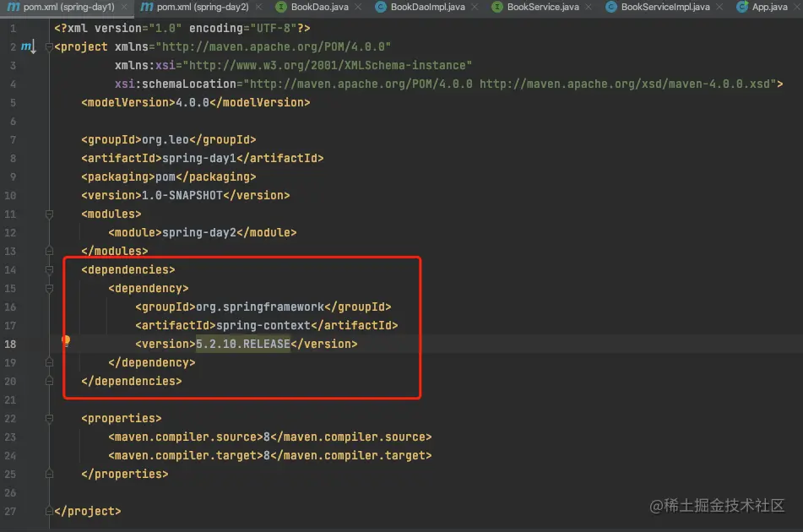Click the packaging value pom
The width and height of the screenshot is (803, 532).
[165, 176]
